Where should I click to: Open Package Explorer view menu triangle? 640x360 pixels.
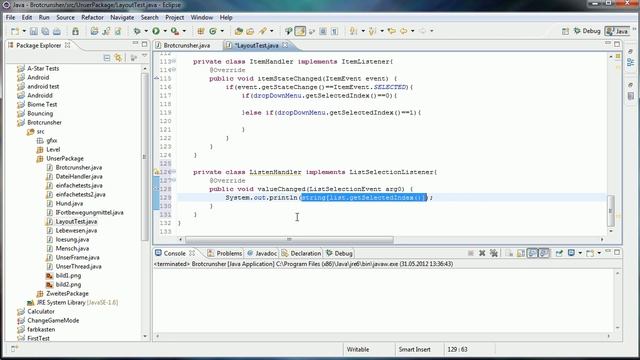(144, 56)
